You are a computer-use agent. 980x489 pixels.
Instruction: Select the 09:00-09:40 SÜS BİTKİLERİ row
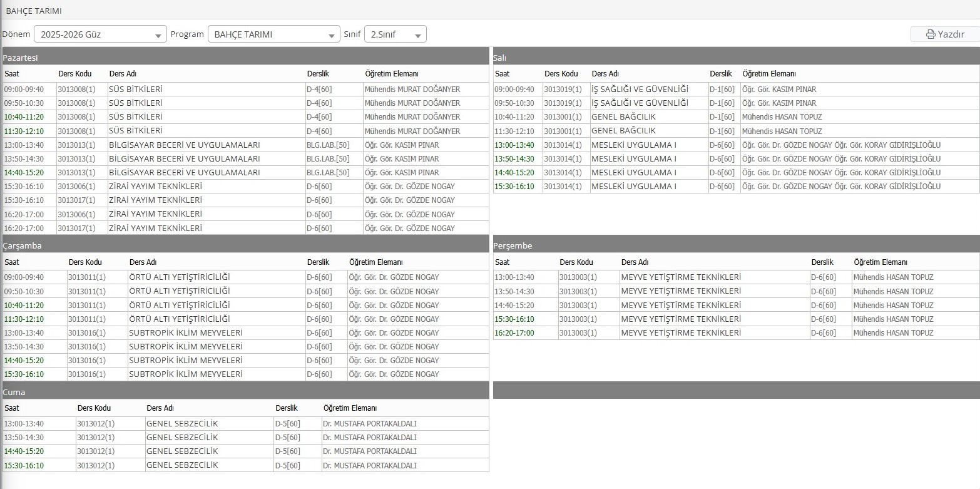(245, 90)
